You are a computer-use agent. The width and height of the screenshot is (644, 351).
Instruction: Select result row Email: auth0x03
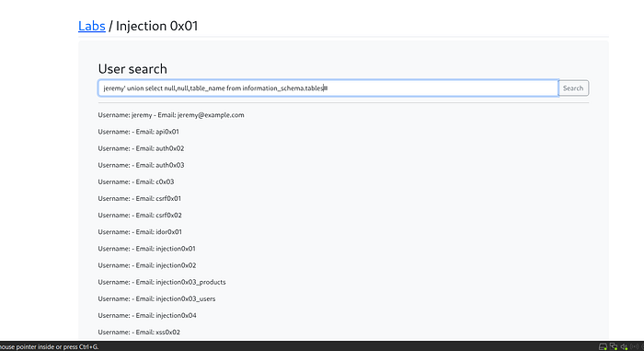[141, 165]
